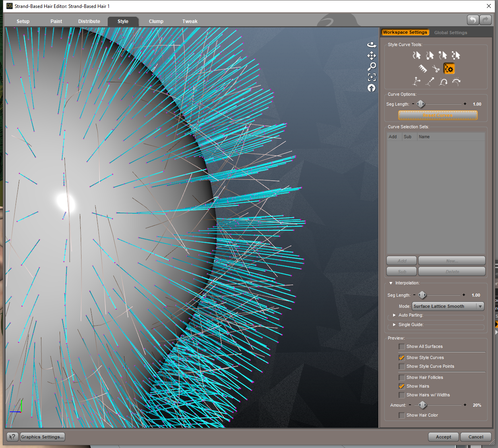
Task: Click the Curve Options Seg Length slider handle
Action: pos(421,104)
